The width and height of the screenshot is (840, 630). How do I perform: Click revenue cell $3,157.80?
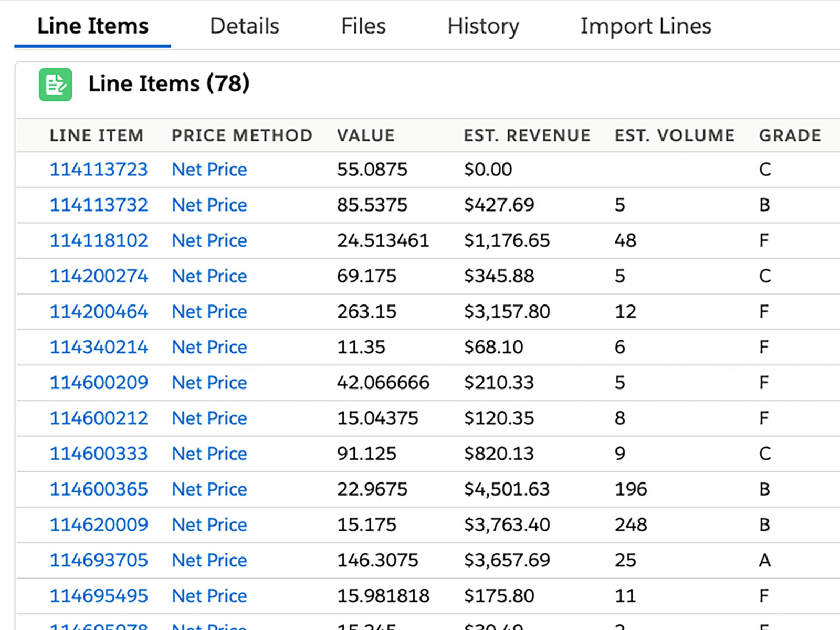tap(507, 312)
